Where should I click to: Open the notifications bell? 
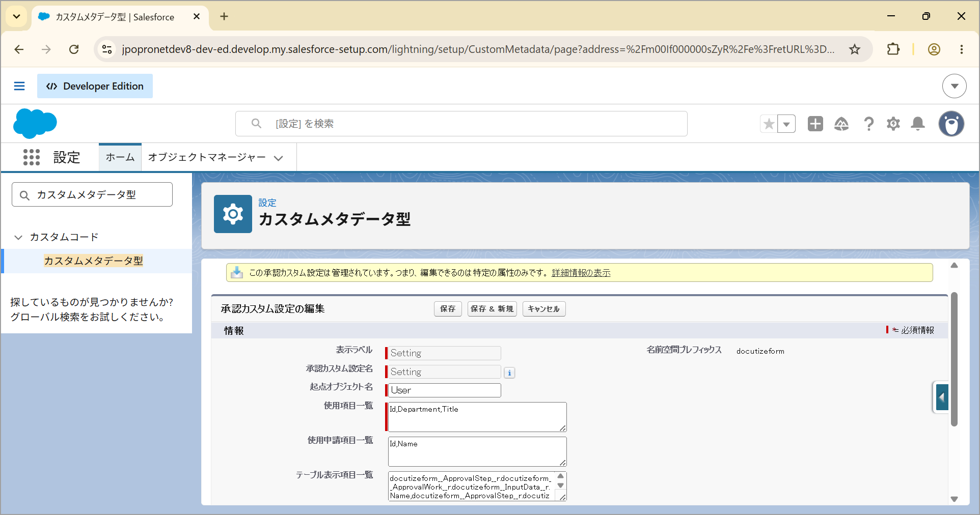pyautogui.click(x=918, y=124)
